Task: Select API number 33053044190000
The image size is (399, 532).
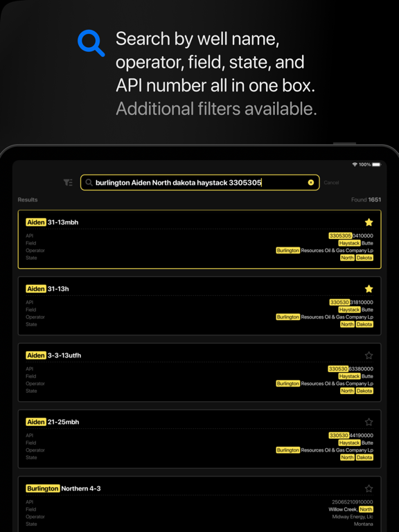Action: tap(351, 435)
